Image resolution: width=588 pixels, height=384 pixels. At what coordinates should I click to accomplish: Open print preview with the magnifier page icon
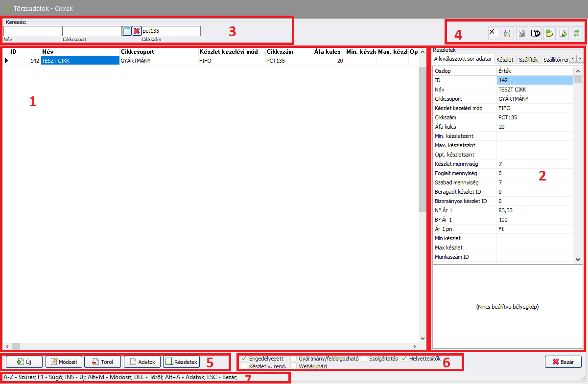[x=522, y=33]
